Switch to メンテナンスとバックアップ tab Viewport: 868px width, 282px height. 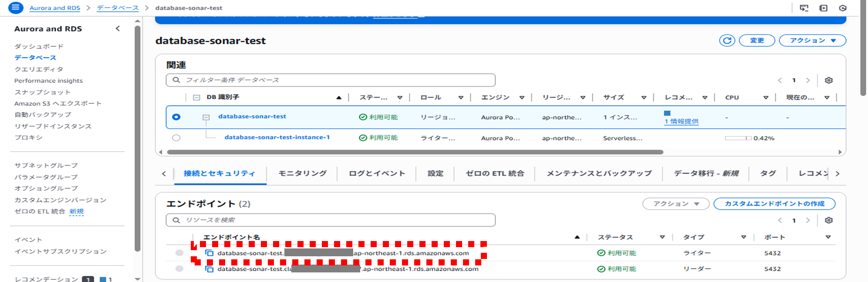[599, 173]
